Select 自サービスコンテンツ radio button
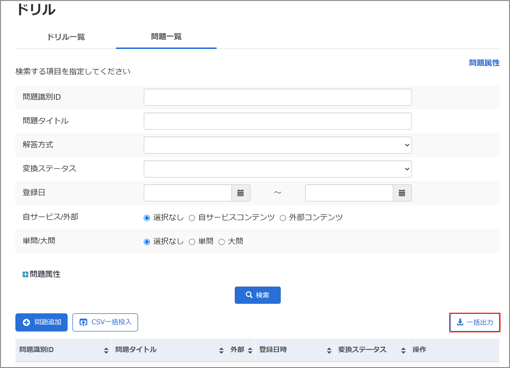The height and width of the screenshot is (368, 510). click(x=192, y=218)
